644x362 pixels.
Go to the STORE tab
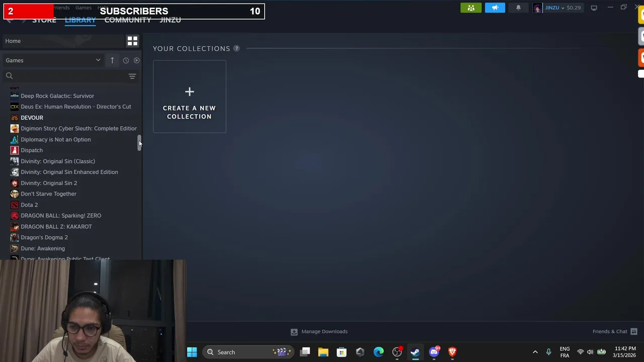44,20
